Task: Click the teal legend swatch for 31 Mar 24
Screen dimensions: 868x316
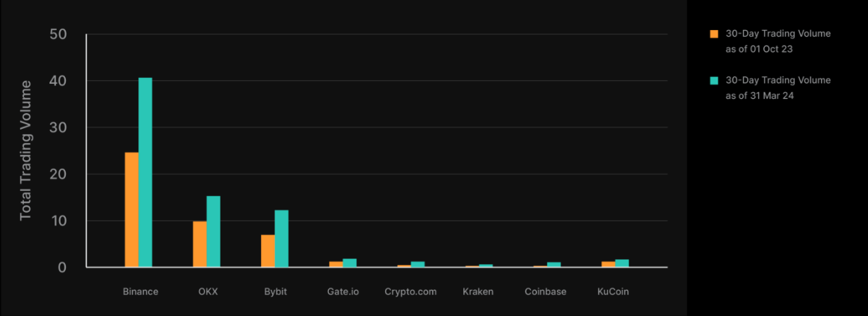Action: coord(713,80)
